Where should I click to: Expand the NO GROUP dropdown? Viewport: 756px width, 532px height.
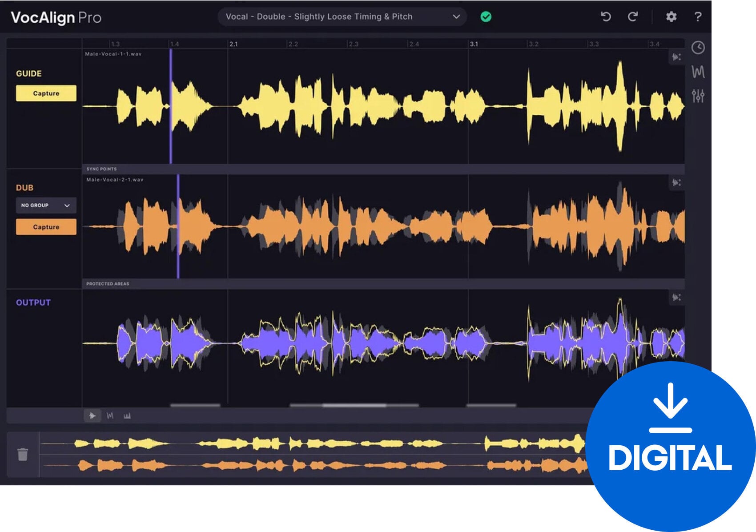46,206
